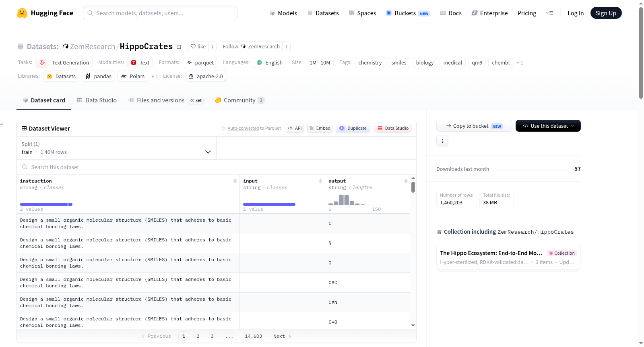644x347 pixels.
Task: Go to the Next page of rows
Action: coord(282,336)
